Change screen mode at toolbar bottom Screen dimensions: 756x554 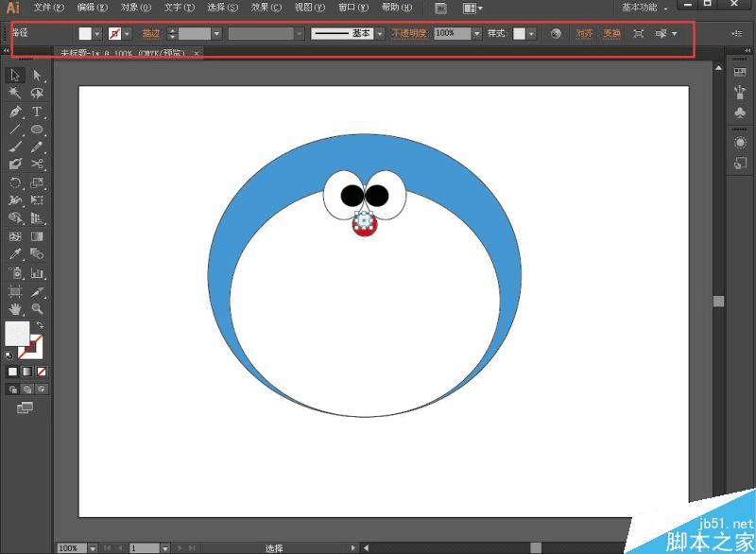coord(25,407)
